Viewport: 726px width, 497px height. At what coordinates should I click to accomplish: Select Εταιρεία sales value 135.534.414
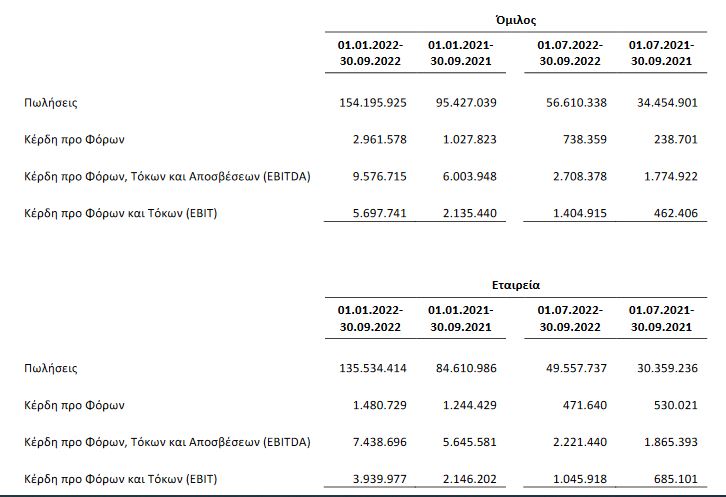(x=373, y=368)
